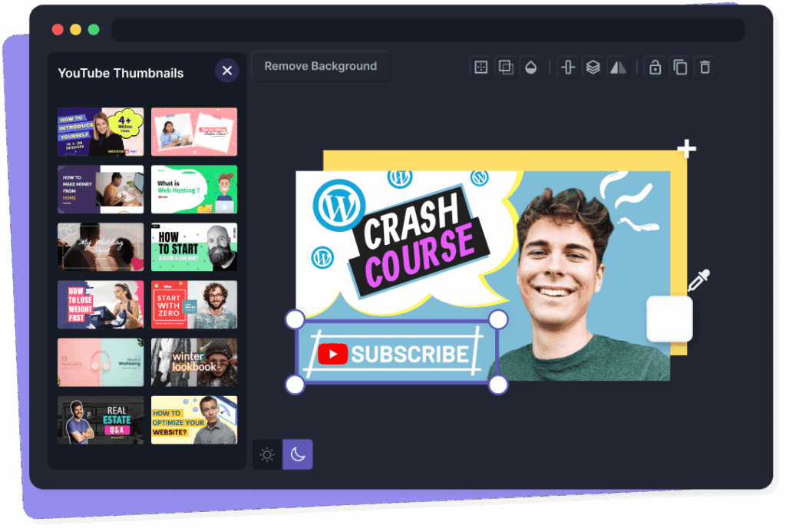This screenshot has width=786, height=532.
Task: Choose the 'How to Optimize Your Website?' template
Action: [x=194, y=420]
